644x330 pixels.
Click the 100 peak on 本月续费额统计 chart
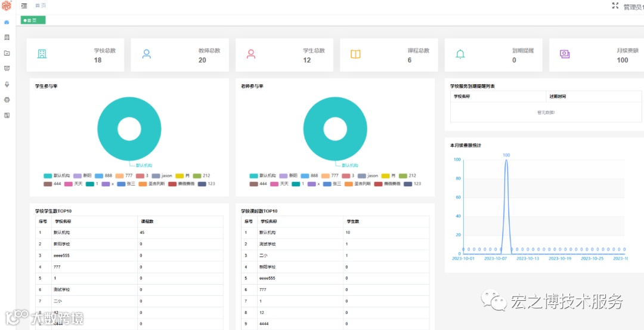pos(506,159)
